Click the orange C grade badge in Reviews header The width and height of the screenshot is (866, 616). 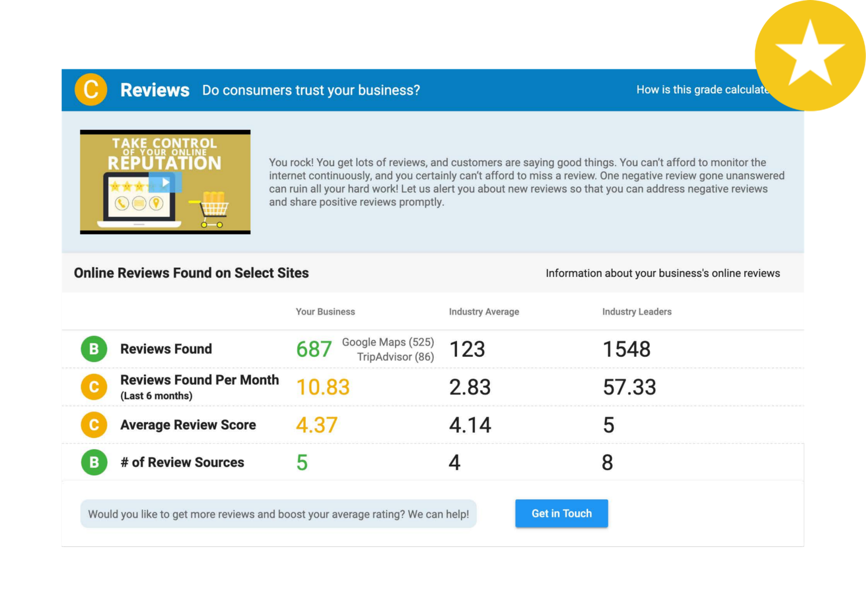tap(91, 89)
